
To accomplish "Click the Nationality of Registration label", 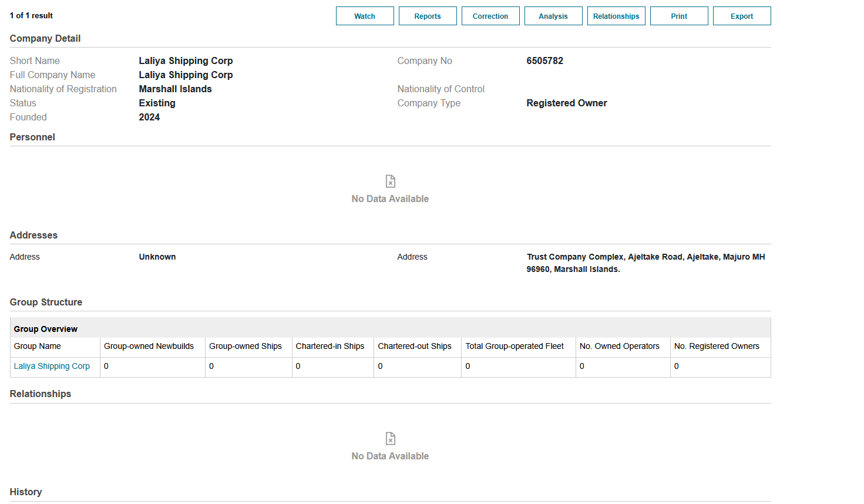I will click(x=63, y=89).
